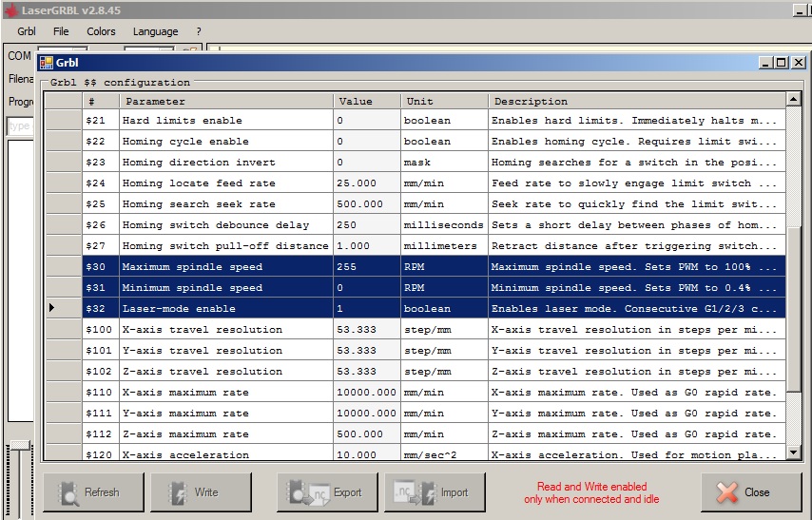
Task: Click the value 500.000 of Homing search seek rate
Action: click(367, 204)
